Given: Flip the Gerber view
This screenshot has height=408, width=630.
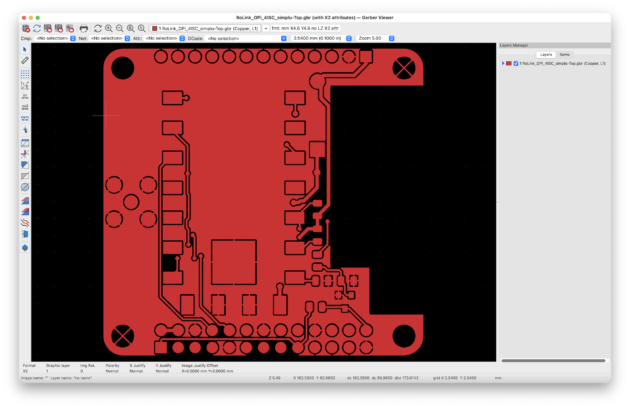Looking at the screenshot, I should pos(25,234).
